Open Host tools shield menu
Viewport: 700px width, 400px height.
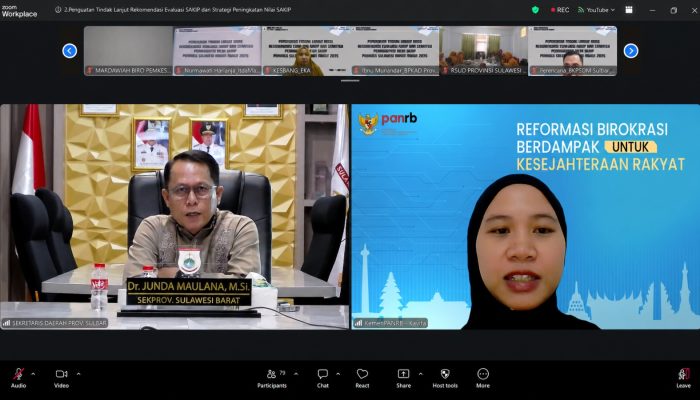(x=445, y=378)
